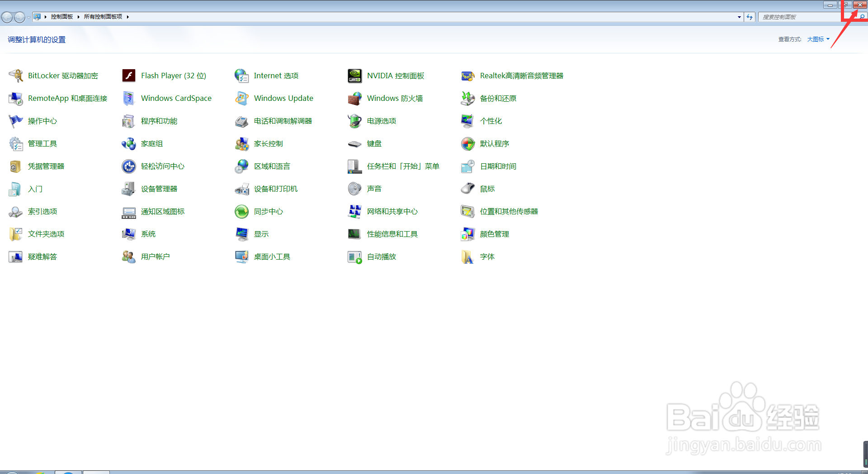Click the search magnifier icon
Screen dimensions: 868x474
point(862,17)
